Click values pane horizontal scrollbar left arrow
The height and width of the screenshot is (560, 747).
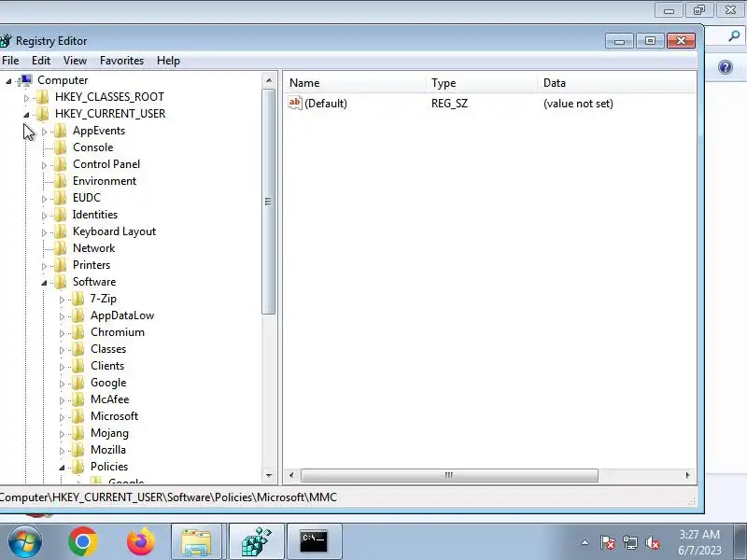(291, 475)
